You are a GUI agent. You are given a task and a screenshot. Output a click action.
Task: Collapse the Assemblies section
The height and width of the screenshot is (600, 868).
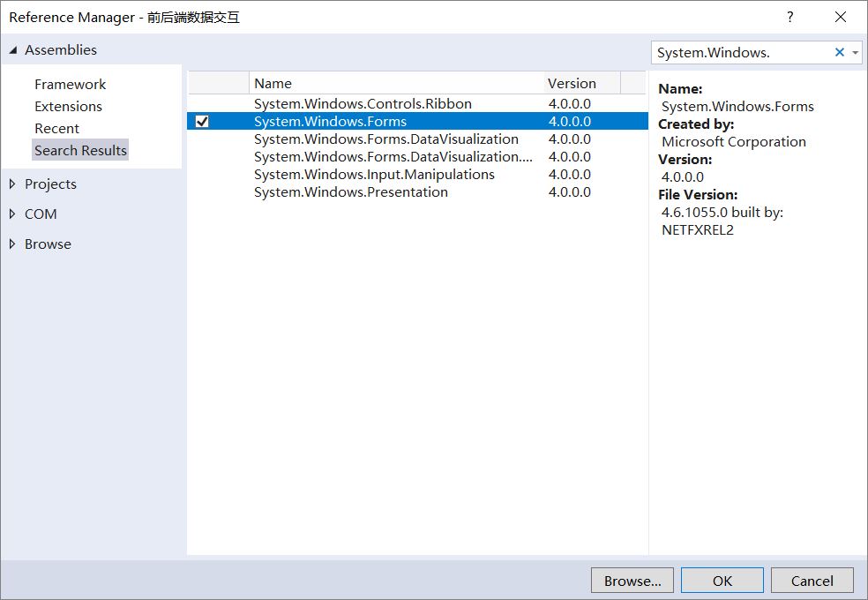[x=12, y=50]
